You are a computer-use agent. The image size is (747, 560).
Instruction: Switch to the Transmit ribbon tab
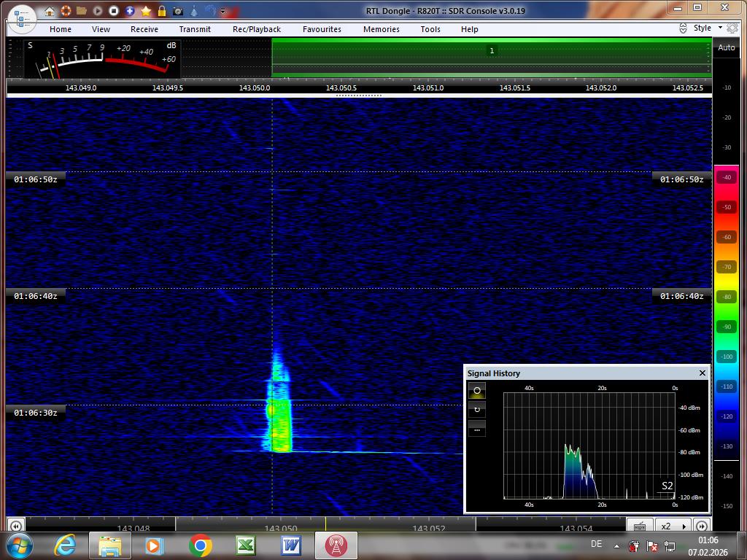tap(195, 29)
